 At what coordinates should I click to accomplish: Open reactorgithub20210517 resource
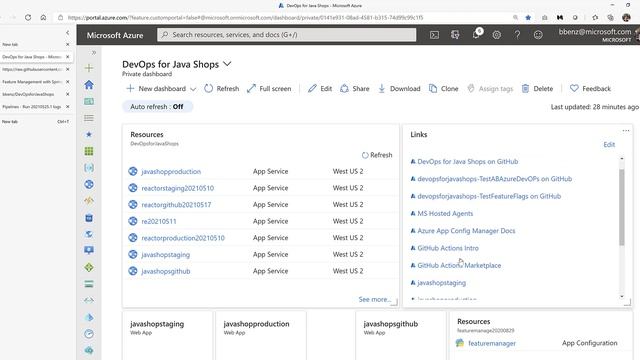point(176,205)
